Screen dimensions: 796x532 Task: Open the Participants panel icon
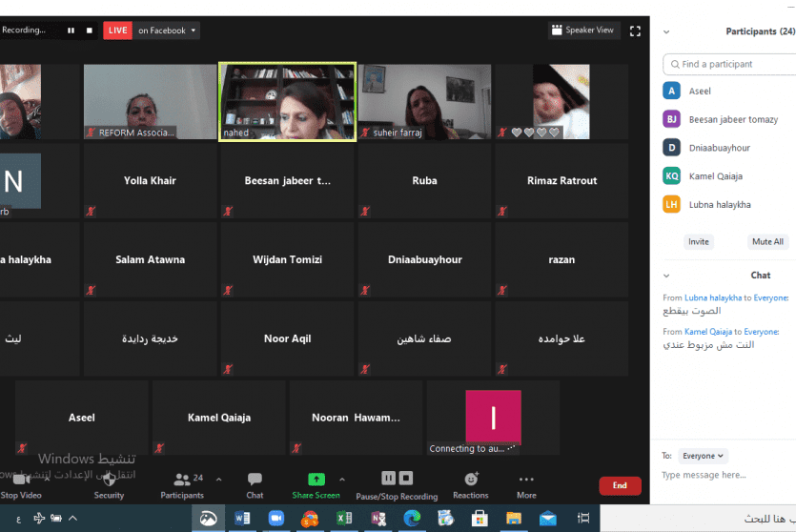tap(181, 480)
